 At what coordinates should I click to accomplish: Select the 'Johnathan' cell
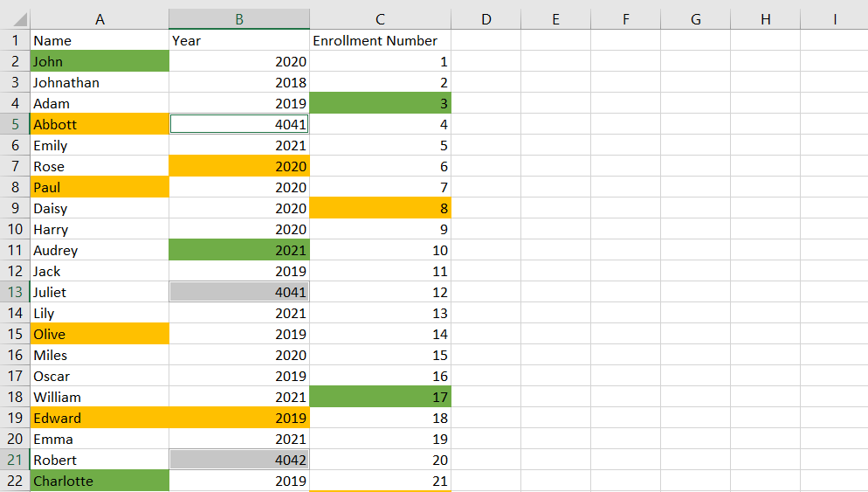[x=100, y=82]
